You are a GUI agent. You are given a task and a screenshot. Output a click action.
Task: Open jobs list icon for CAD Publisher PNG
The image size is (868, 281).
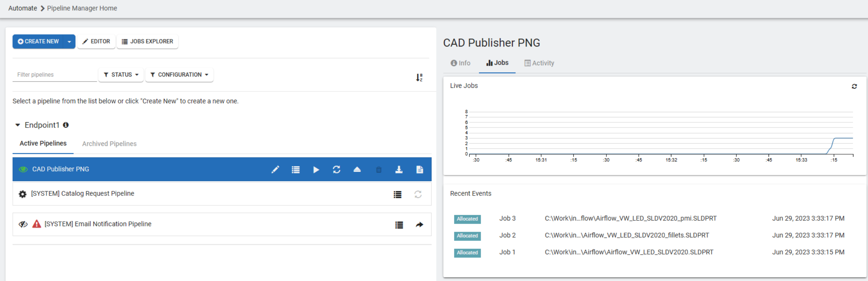pyautogui.click(x=296, y=170)
